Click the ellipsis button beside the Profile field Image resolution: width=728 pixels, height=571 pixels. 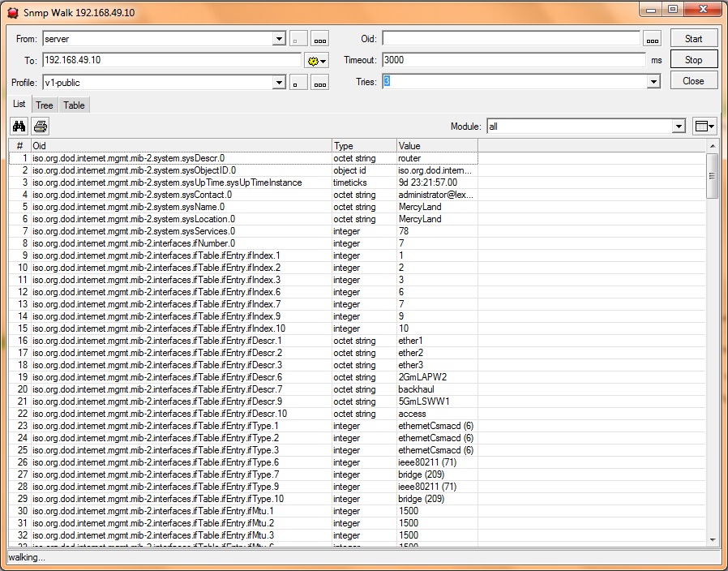(319, 81)
